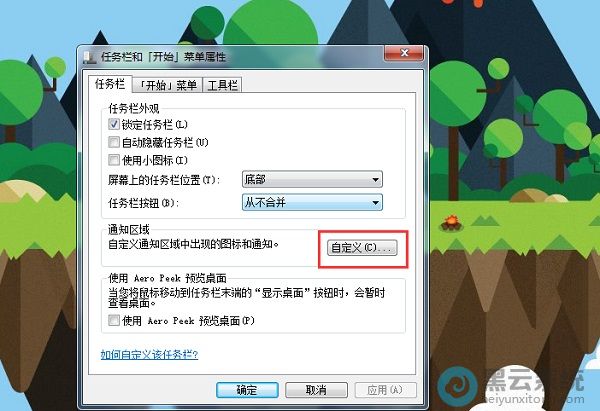Click the 黑云系统 swirl logo watermark
The height and width of the screenshot is (411, 600).
[x=457, y=386]
